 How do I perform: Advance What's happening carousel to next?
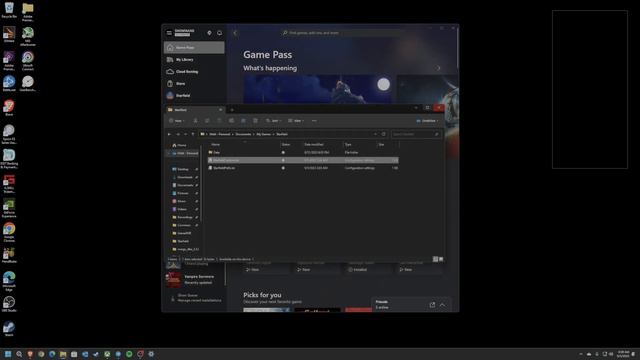point(438,68)
